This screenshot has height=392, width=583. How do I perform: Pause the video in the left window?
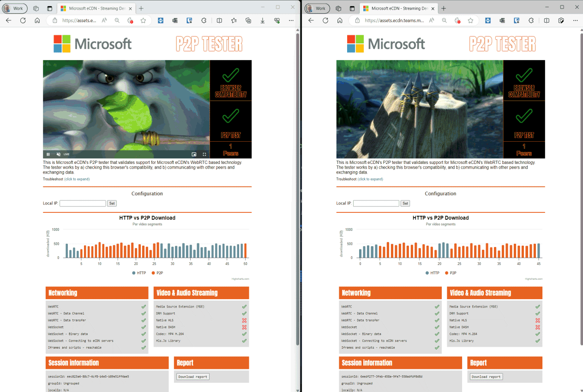48,154
